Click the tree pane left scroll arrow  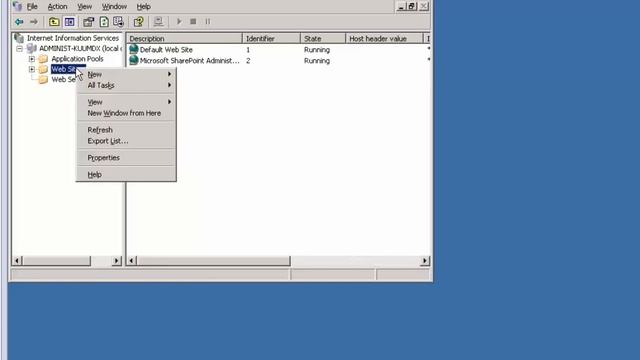coord(17,260)
